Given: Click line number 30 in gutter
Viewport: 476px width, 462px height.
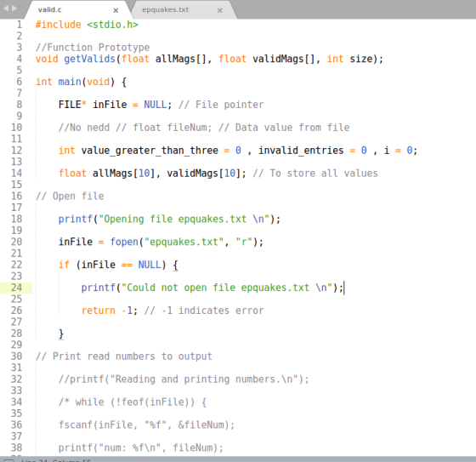Looking at the screenshot, I should [x=16, y=356].
